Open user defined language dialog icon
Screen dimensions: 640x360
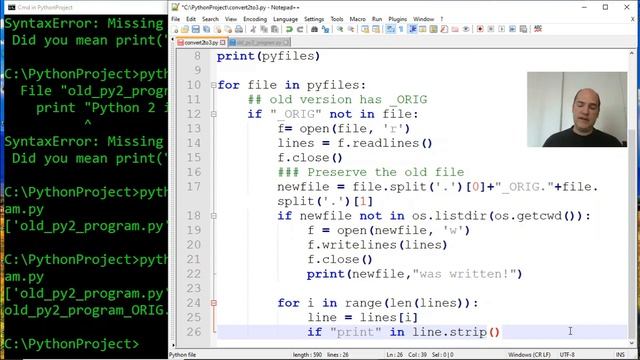click(422, 29)
